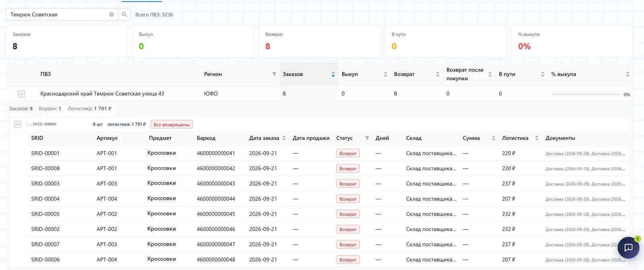Screen dimensions: 644x270
Task: Sort inner table by Сумма
Action: tap(493, 138)
